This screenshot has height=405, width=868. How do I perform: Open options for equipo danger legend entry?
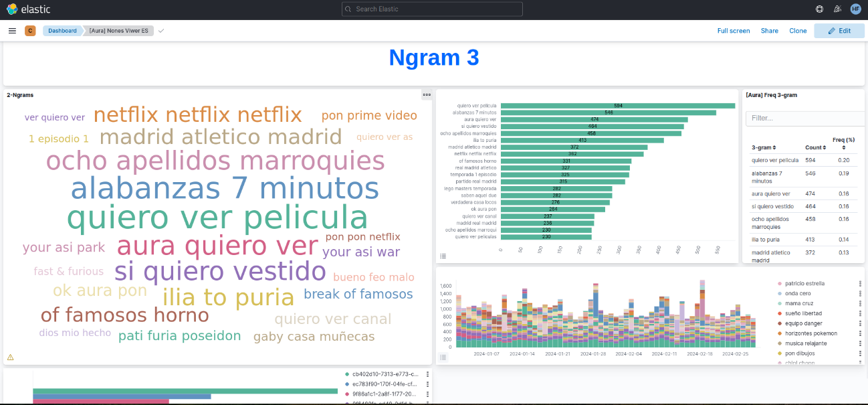[x=860, y=323]
